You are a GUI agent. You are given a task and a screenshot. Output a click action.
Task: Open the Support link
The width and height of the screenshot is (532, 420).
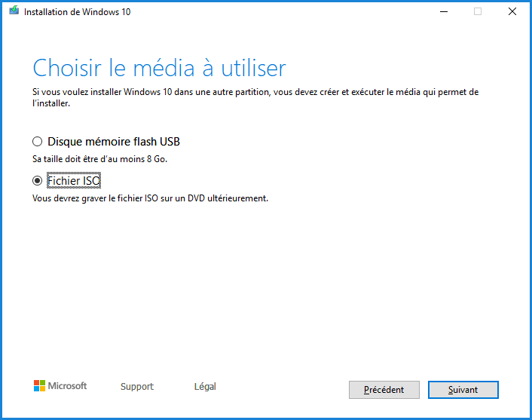[x=137, y=387]
